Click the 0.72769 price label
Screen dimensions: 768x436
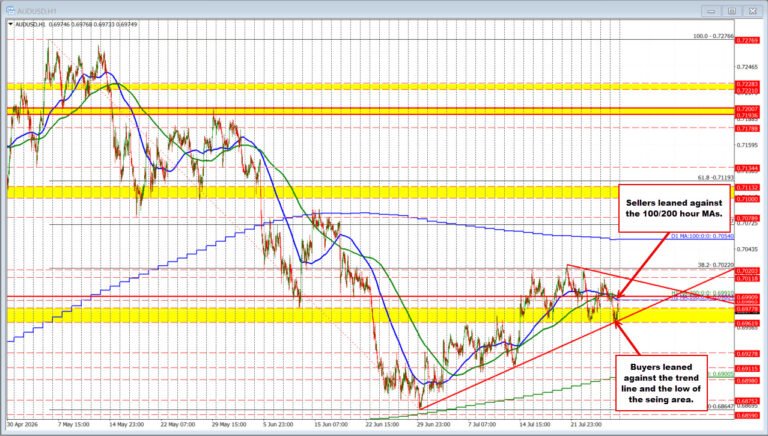(747, 40)
